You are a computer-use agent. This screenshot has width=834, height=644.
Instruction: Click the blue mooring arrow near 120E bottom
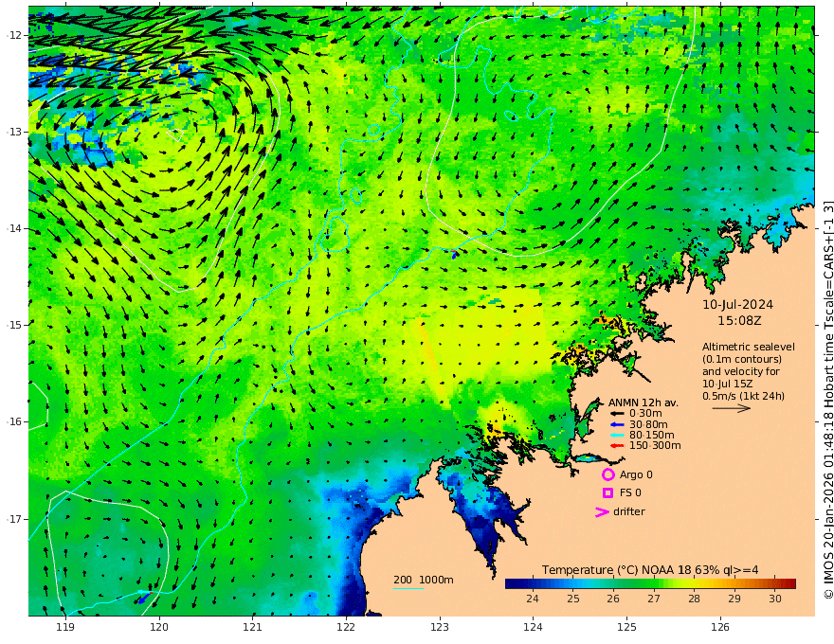coord(143,598)
